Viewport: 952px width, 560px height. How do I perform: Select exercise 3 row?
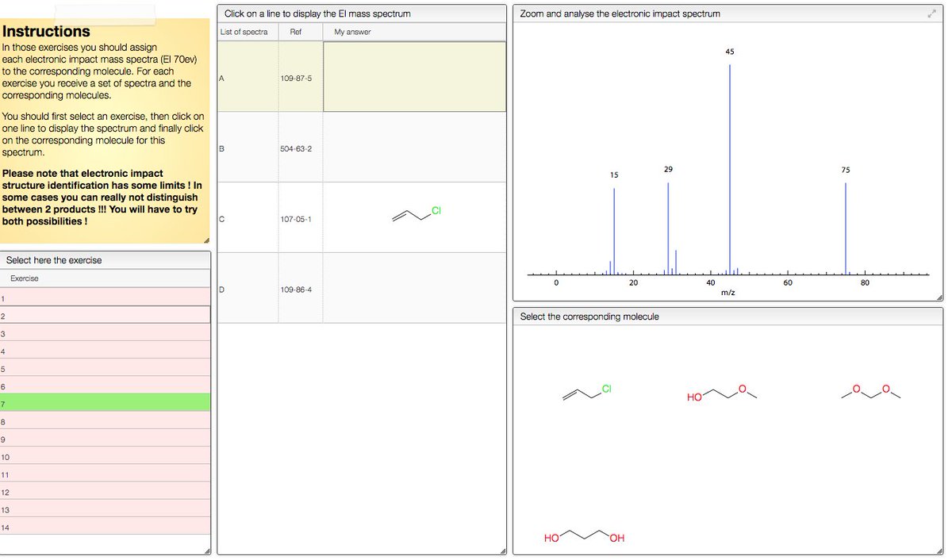pos(106,332)
